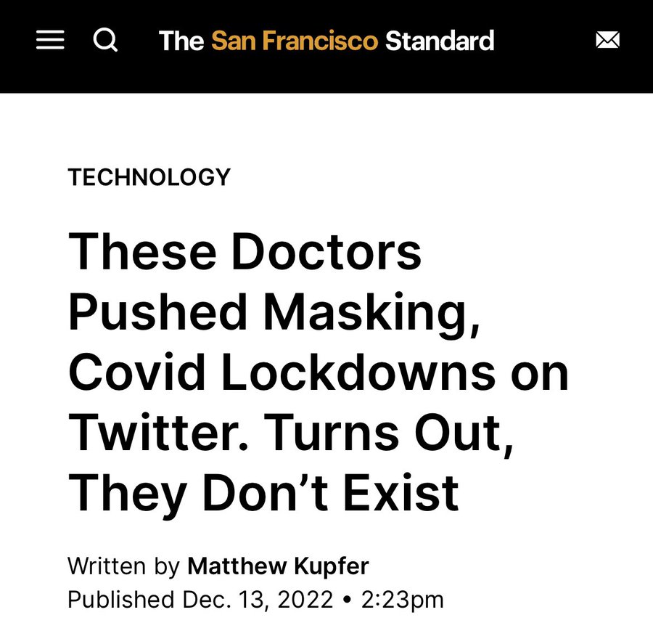Click headline line "Covid Lockdowns on"
Screen dimensions: 653x644
point(318,372)
